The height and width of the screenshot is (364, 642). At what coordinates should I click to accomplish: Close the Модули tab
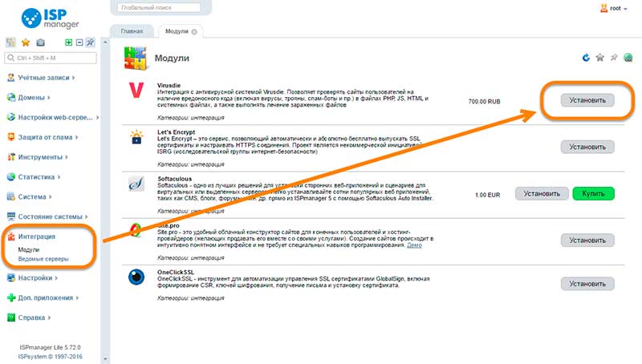coord(194,31)
